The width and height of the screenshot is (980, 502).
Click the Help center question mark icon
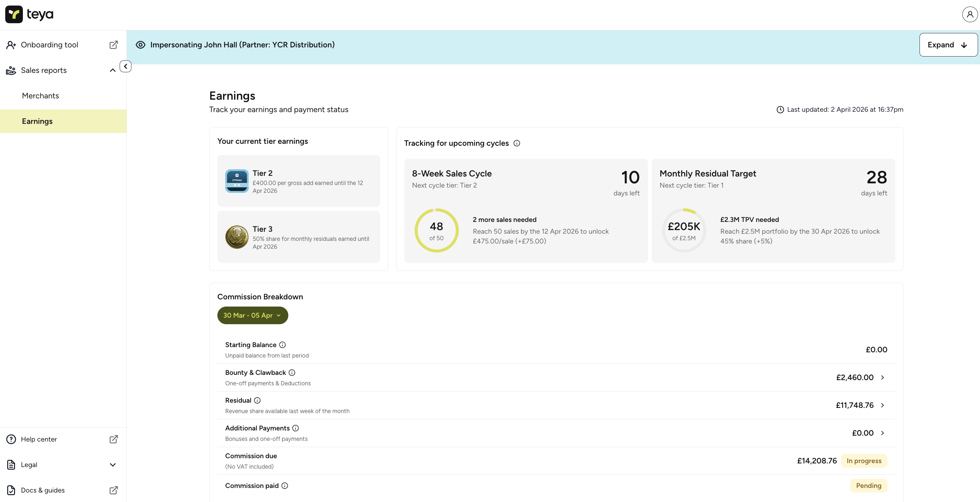pos(11,439)
